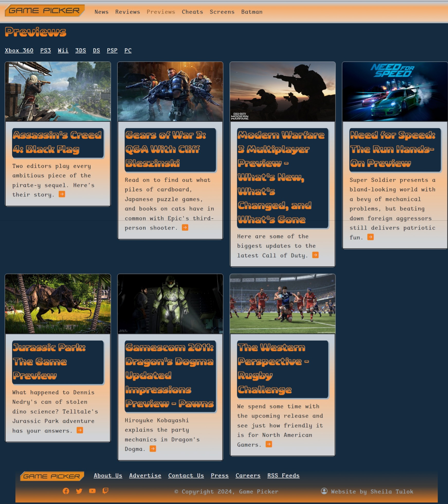Open Contact Us footer link
This screenshot has height=504, width=448.
click(x=186, y=476)
